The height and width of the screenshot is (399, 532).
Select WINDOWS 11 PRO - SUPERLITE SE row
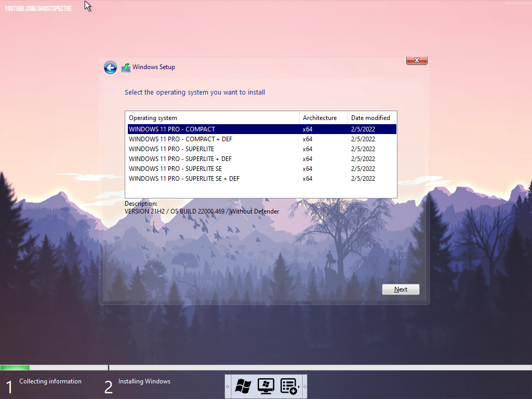pyautogui.click(x=262, y=169)
